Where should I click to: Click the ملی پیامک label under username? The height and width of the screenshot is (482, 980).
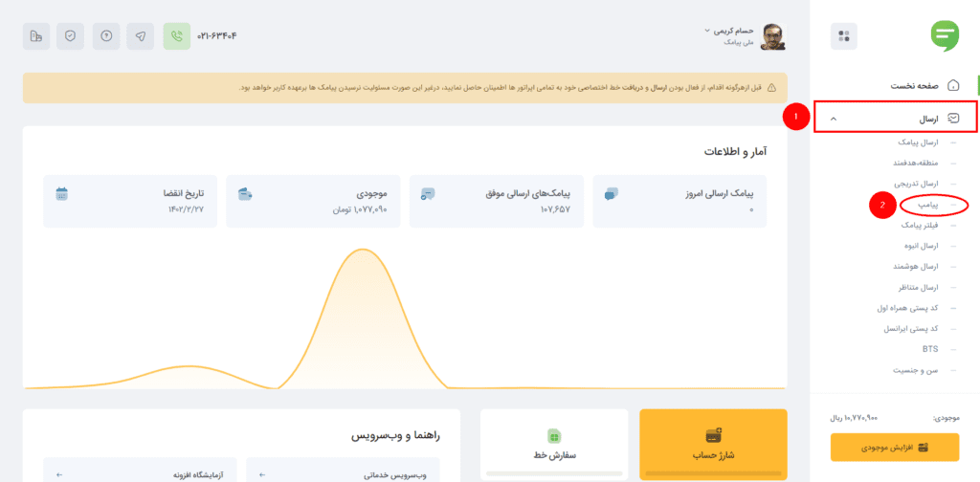[x=739, y=42]
